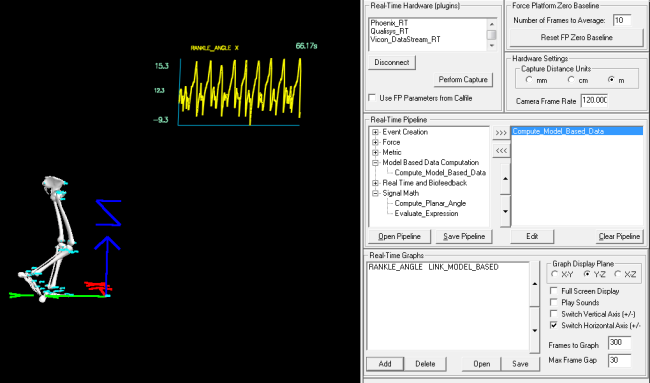Click the >>> add-to-pipeline arrow button
This screenshot has width=650, height=383.
click(x=501, y=133)
